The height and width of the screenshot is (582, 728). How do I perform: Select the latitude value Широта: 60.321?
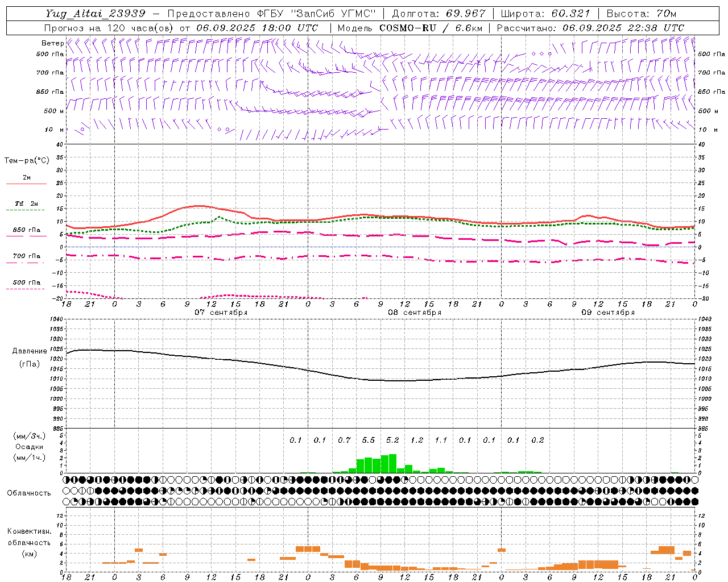(545, 14)
